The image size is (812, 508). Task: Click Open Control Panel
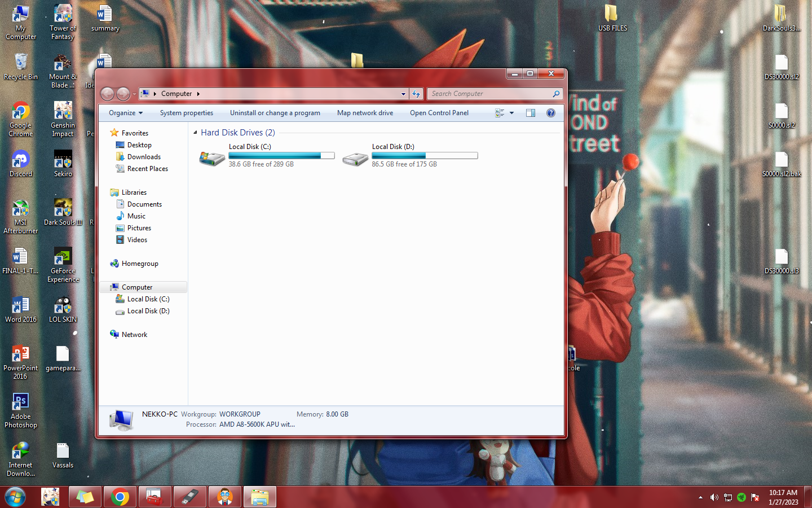pos(439,113)
